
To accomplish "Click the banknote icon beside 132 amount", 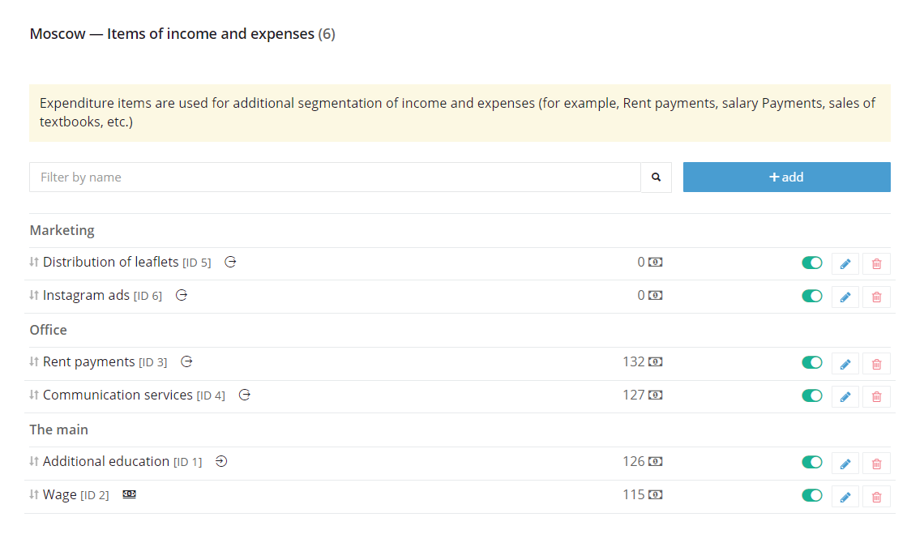I will 655,362.
